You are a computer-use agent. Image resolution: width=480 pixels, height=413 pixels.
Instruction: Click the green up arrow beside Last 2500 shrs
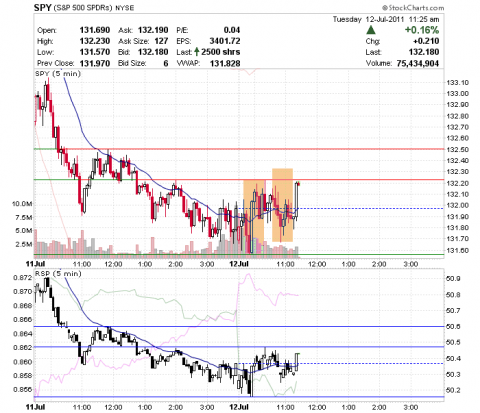(197, 52)
